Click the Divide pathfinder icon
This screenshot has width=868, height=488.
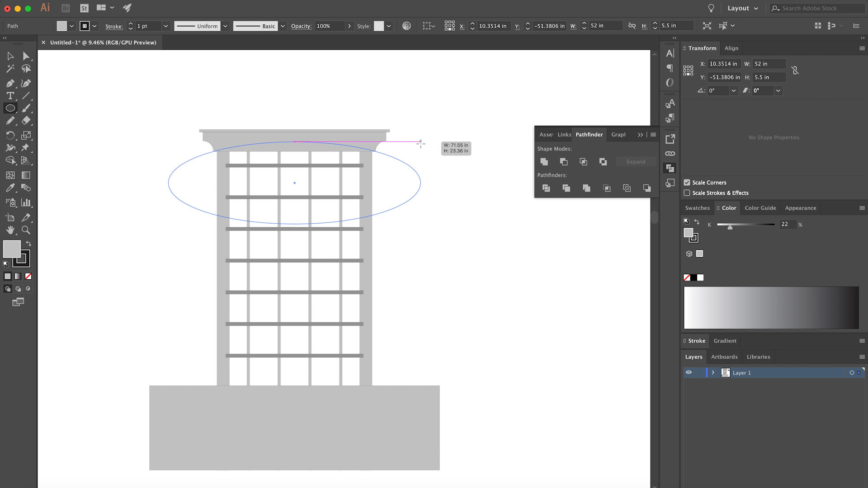[546, 188]
